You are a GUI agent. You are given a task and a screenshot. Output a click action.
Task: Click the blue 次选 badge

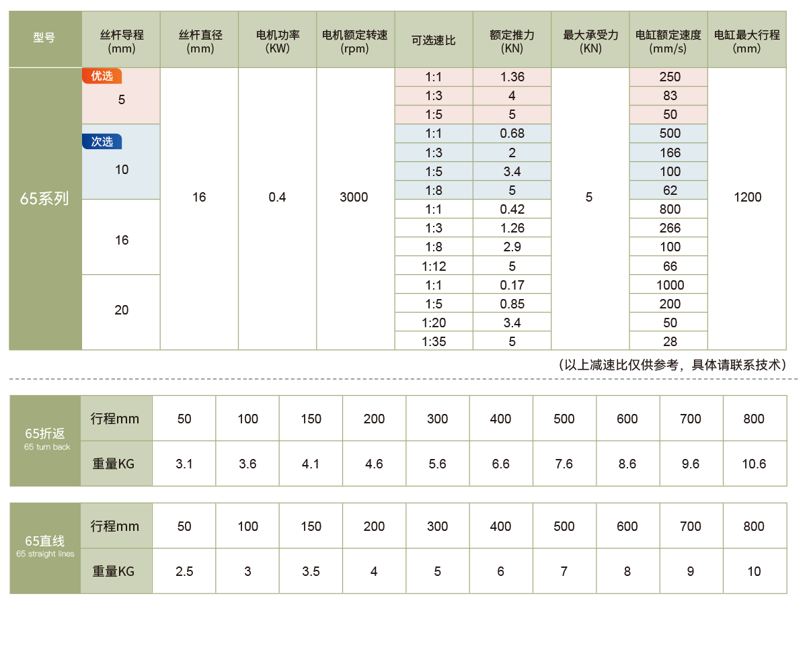coord(102,142)
